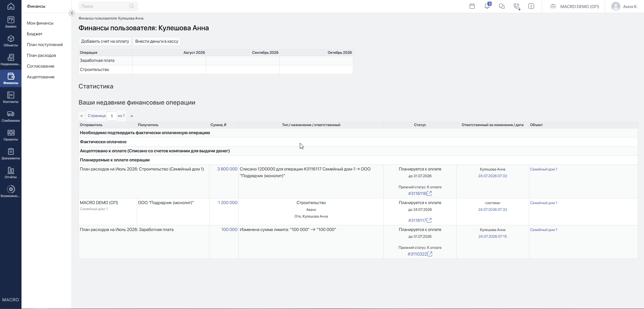Image resolution: width=644 pixels, height=309 pixels.
Task: Open operation link #3116117
Action: [417, 221]
